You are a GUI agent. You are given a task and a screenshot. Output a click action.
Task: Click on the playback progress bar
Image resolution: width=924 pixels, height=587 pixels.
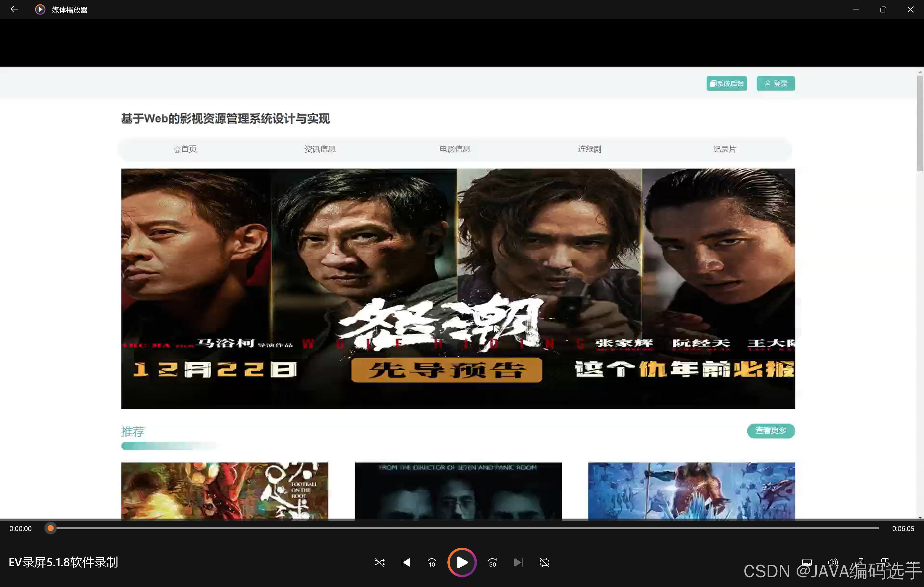[x=460, y=528]
